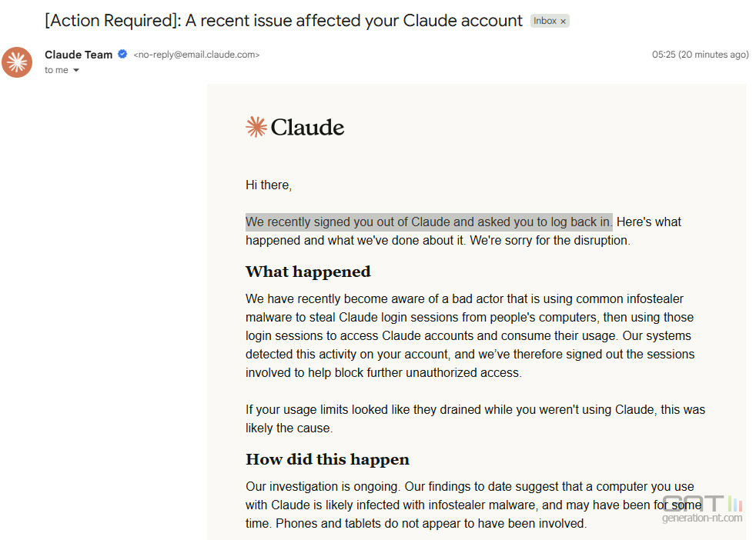The image size is (756, 540).
Task: Click the "What happened" heading
Action: [x=308, y=272]
